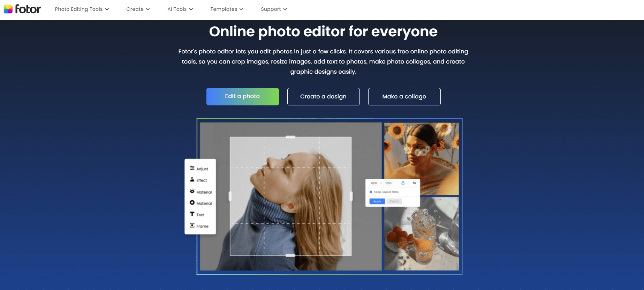Click the left crop handle
Viewport: 644px width, 290px height.
coord(230,196)
